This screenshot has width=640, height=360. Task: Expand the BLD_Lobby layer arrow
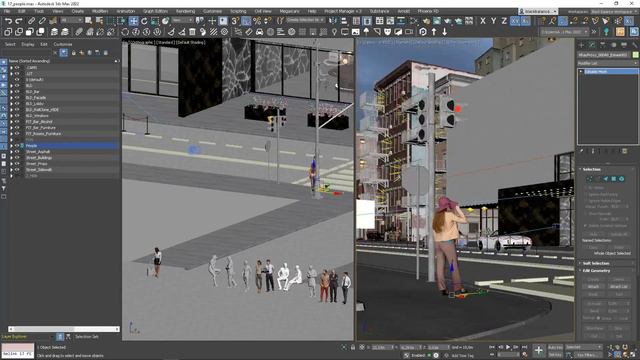[x=11, y=104]
